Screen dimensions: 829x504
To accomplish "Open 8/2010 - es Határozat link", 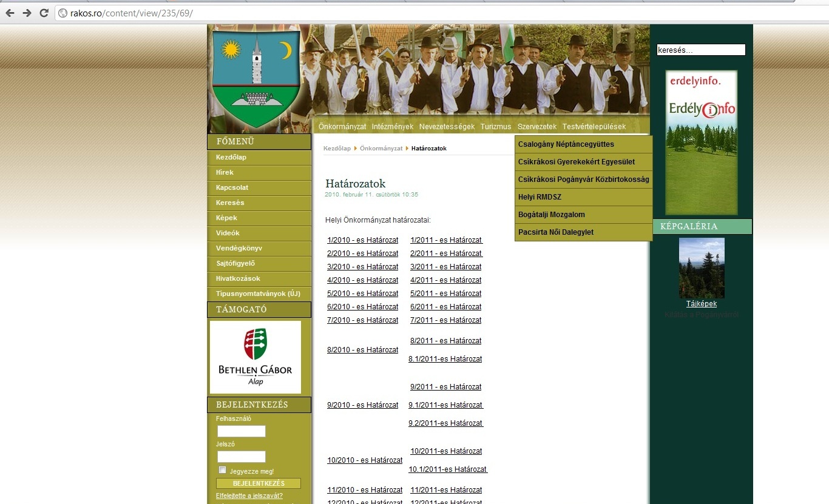I will (363, 350).
